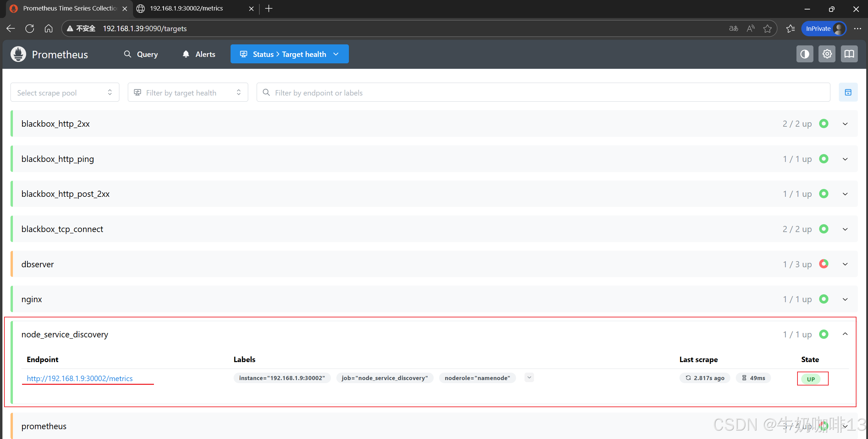
Task: Click the read aloud icon
Action: point(751,28)
